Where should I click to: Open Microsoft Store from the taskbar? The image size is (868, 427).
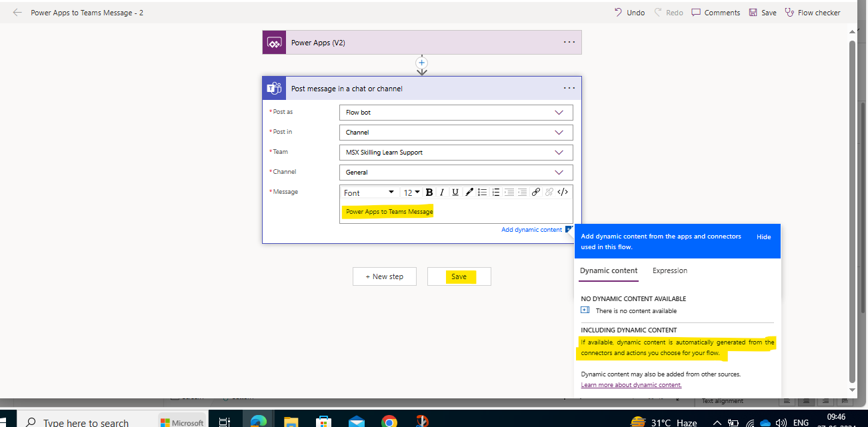[324, 422]
